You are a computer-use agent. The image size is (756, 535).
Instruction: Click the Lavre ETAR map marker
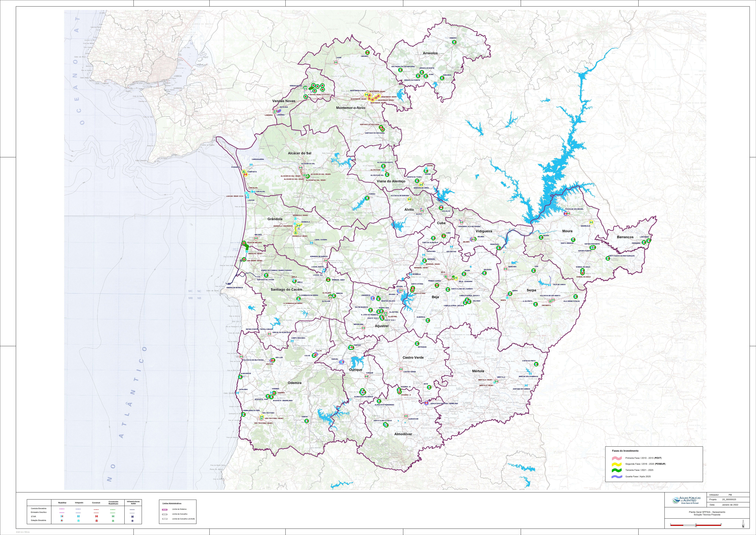pyautogui.click(x=336, y=63)
